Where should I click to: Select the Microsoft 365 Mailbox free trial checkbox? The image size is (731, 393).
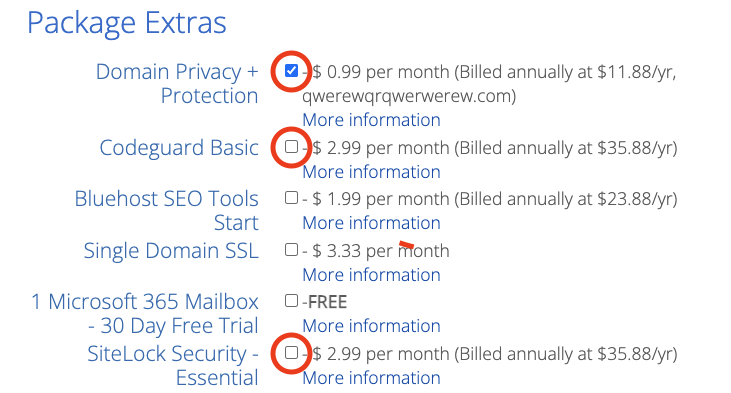click(291, 301)
